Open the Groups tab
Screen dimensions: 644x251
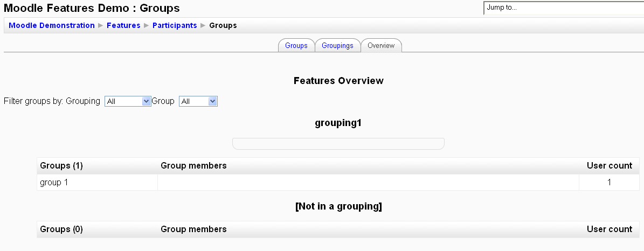point(296,46)
